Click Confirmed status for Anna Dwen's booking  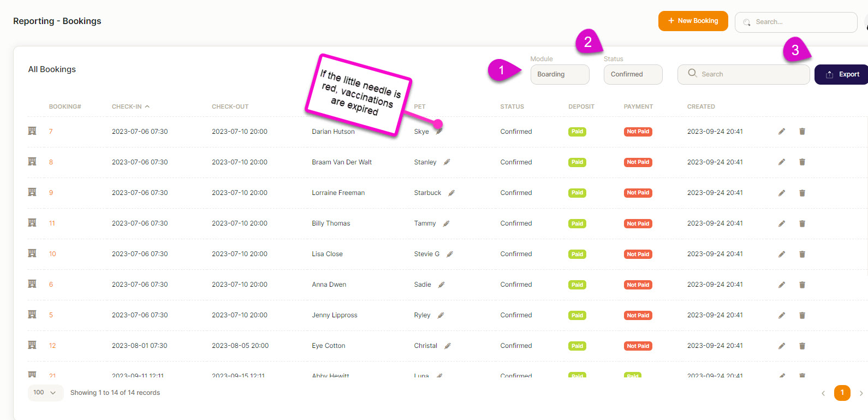click(516, 285)
